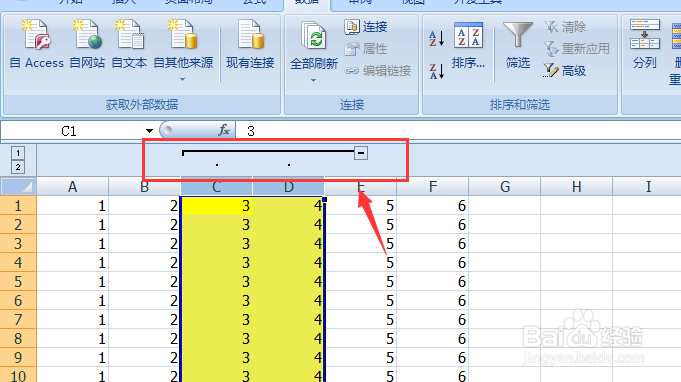The width and height of the screenshot is (681, 382).
Task: Import data from text file (自文本)
Action: pyautogui.click(x=129, y=45)
